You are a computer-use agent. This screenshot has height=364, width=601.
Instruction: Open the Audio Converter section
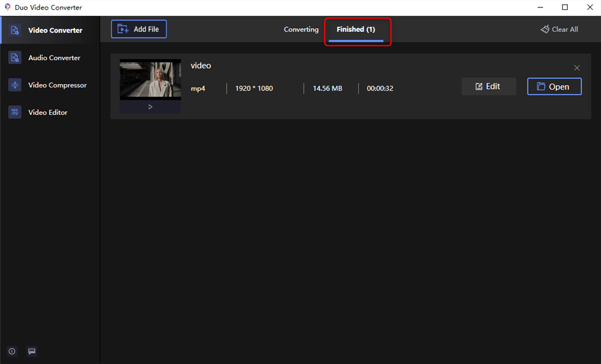click(x=50, y=58)
